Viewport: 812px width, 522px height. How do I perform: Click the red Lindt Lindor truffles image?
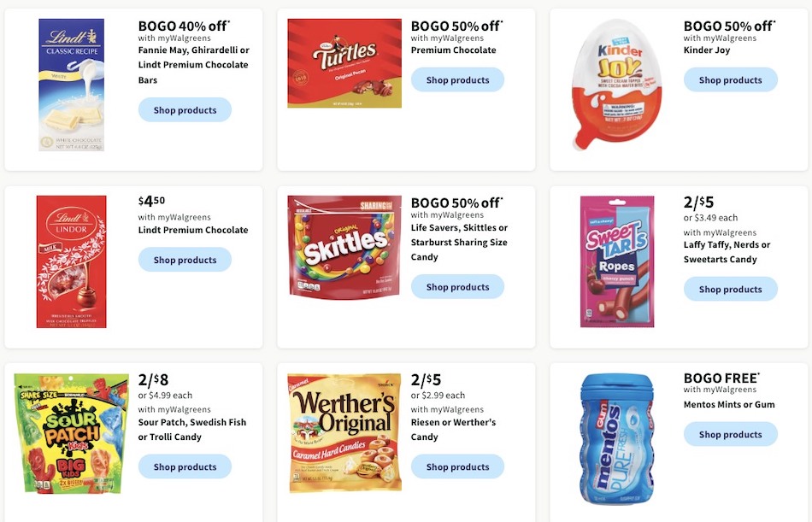pyautogui.click(x=71, y=261)
